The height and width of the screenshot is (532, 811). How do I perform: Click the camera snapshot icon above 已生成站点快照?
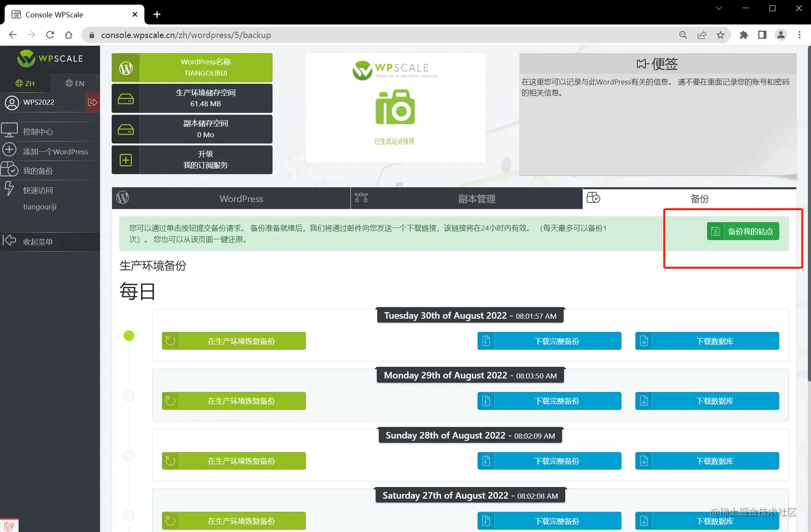(x=395, y=107)
